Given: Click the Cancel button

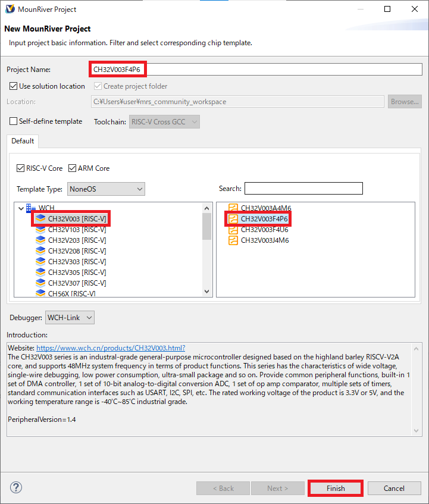Looking at the screenshot, I should [394, 489].
